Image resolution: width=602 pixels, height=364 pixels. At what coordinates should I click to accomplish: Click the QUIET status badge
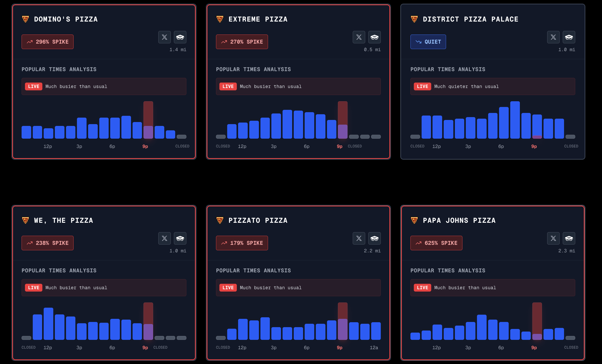pos(428,42)
